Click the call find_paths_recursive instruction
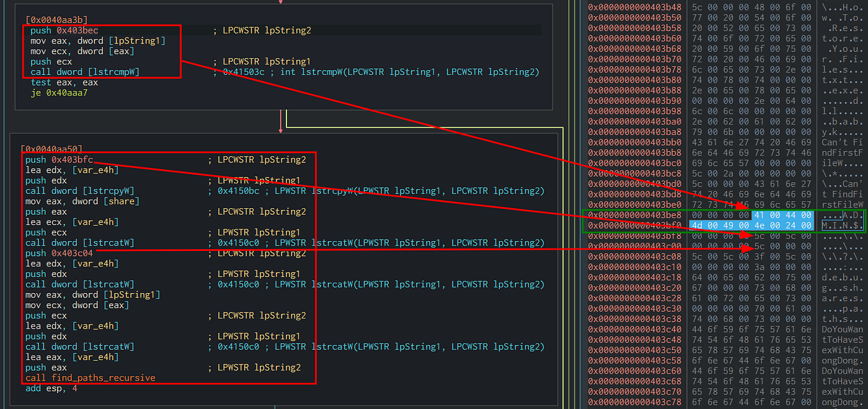 91,377
